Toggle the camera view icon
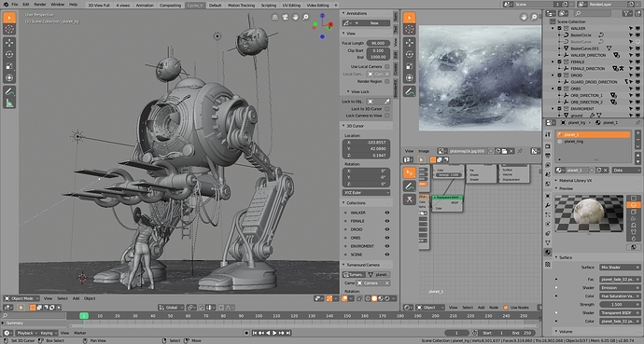Screen dimensions: 644x344 click(x=285, y=17)
